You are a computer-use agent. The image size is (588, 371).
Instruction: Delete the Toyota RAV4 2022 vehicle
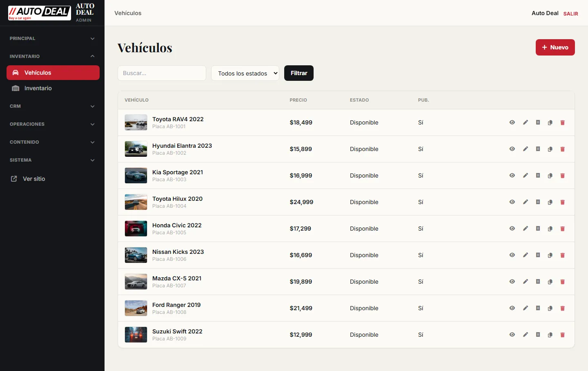tap(562, 122)
